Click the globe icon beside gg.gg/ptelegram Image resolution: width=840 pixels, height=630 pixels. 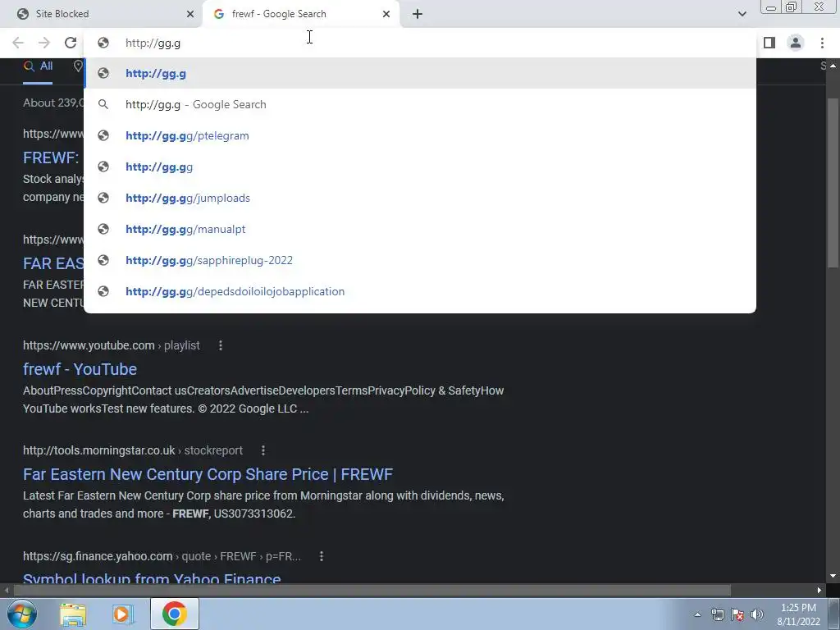[103, 135]
